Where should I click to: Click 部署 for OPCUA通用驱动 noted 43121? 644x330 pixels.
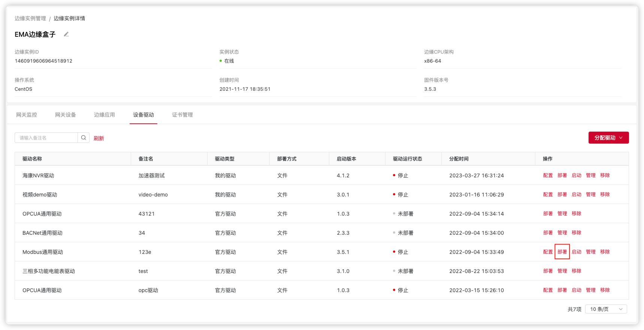(548, 213)
